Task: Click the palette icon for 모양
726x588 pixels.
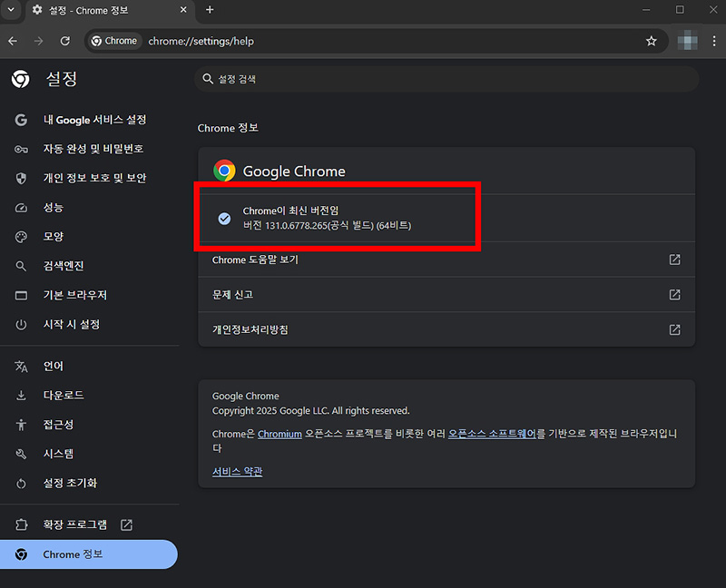Action: point(21,237)
